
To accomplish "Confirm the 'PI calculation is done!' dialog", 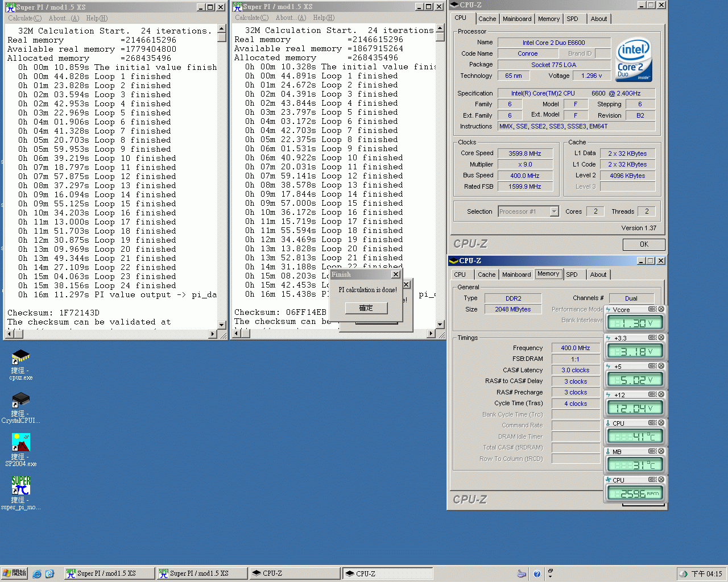I will point(366,308).
